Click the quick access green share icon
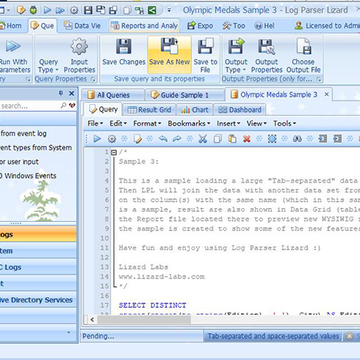The height and width of the screenshot is (360, 360). click(x=152, y=10)
